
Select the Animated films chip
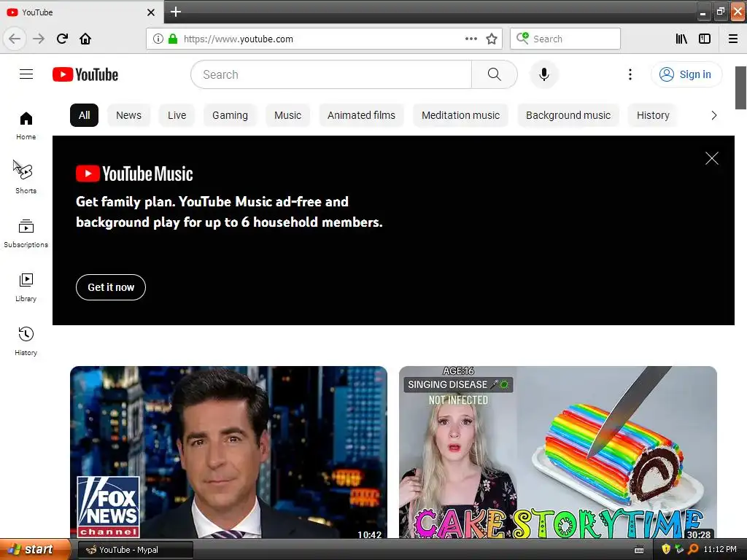point(361,115)
